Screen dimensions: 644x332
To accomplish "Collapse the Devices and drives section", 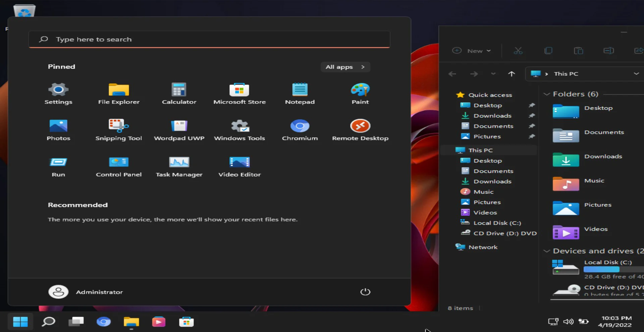I will [x=547, y=251].
